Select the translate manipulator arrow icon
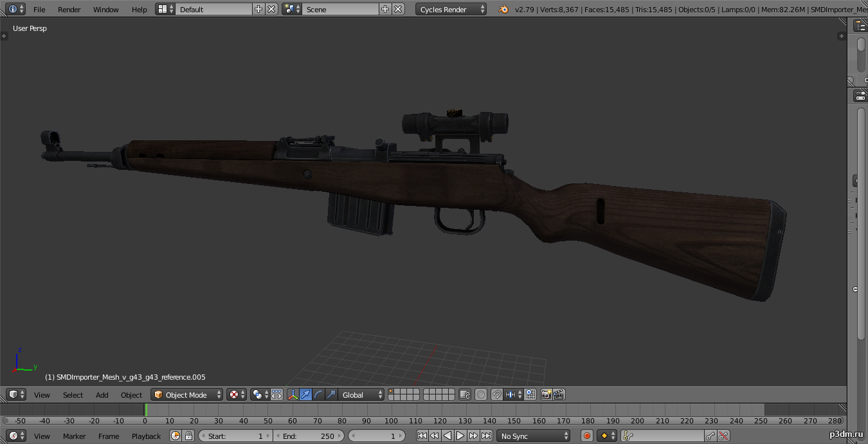This screenshot has width=868, height=444. click(306, 394)
